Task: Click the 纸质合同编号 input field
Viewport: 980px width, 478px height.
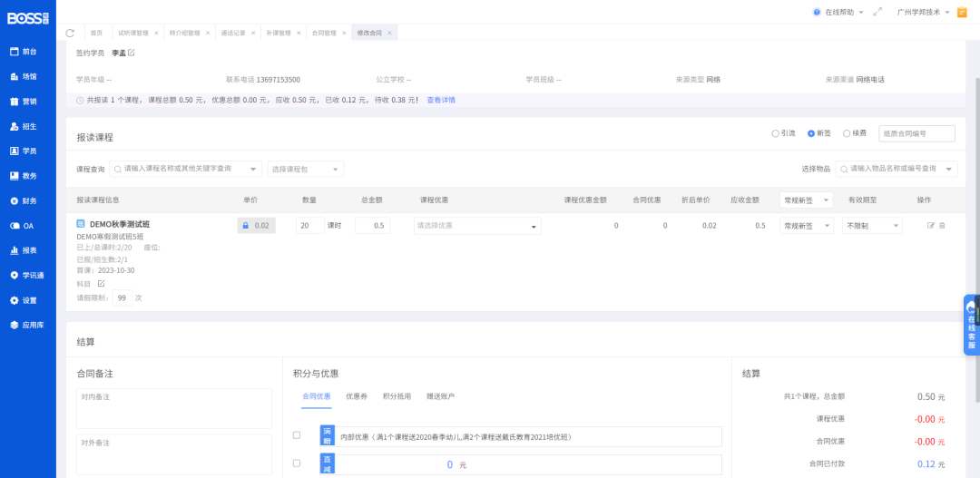Action: (x=916, y=133)
